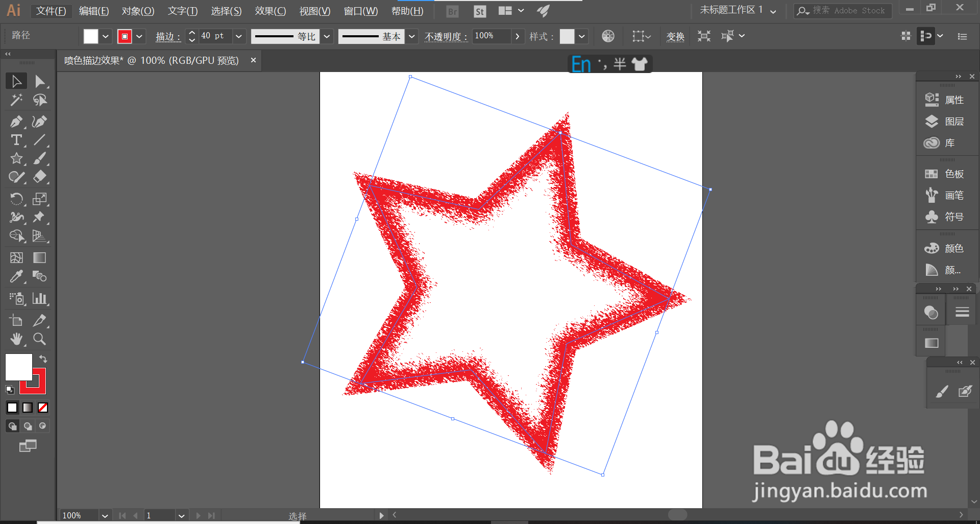The height and width of the screenshot is (524, 980).
Task: Set paint mode to Gradient
Action: (x=28, y=408)
